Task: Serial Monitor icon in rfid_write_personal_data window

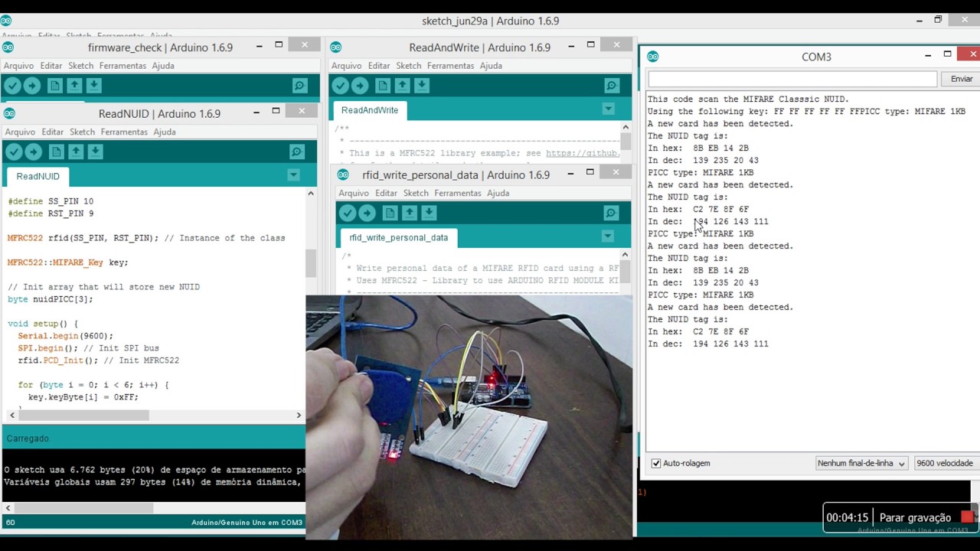Action: [611, 213]
